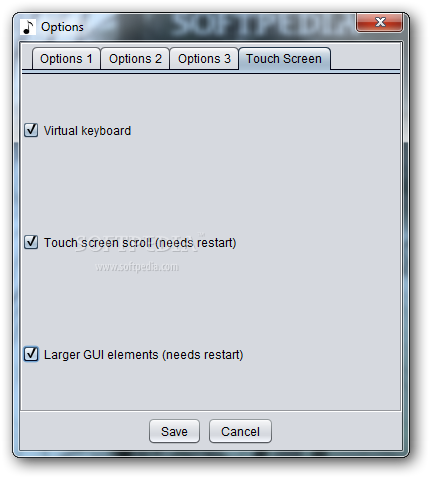Toggle the Larger GUI elements checkbox
The image size is (430, 478).
(31, 354)
